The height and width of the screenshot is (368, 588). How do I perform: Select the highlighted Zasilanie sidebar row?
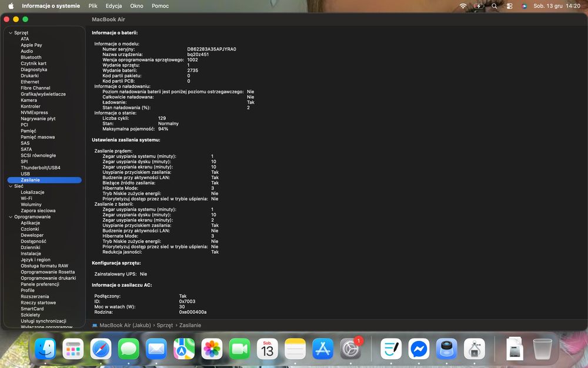pyautogui.click(x=44, y=180)
